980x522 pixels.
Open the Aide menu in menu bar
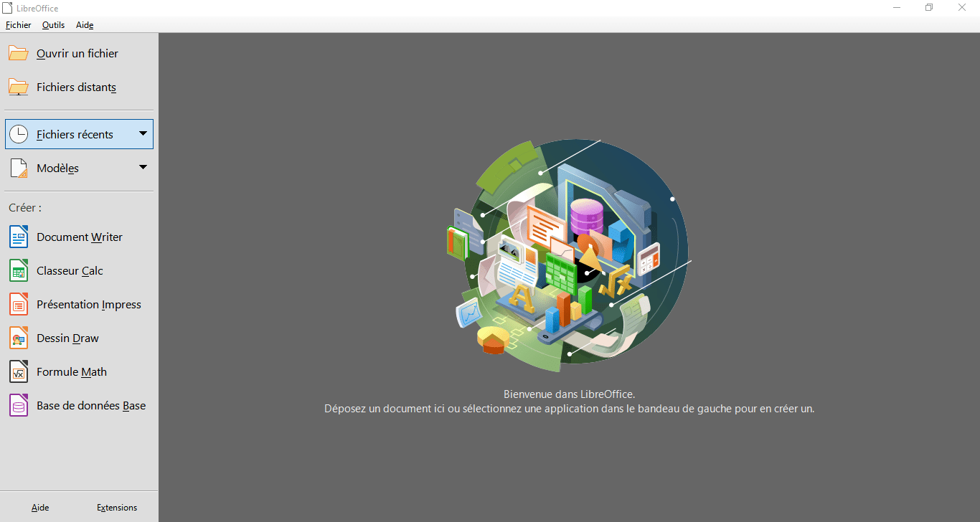85,24
